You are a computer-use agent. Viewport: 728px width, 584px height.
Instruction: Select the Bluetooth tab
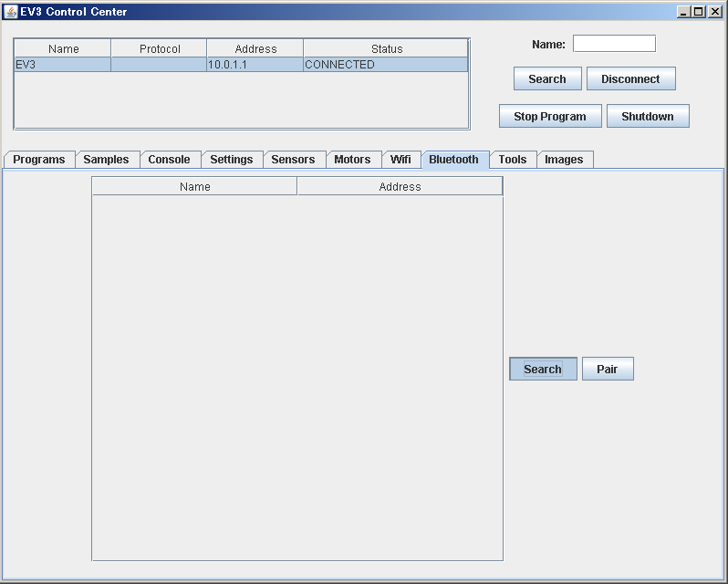454,159
